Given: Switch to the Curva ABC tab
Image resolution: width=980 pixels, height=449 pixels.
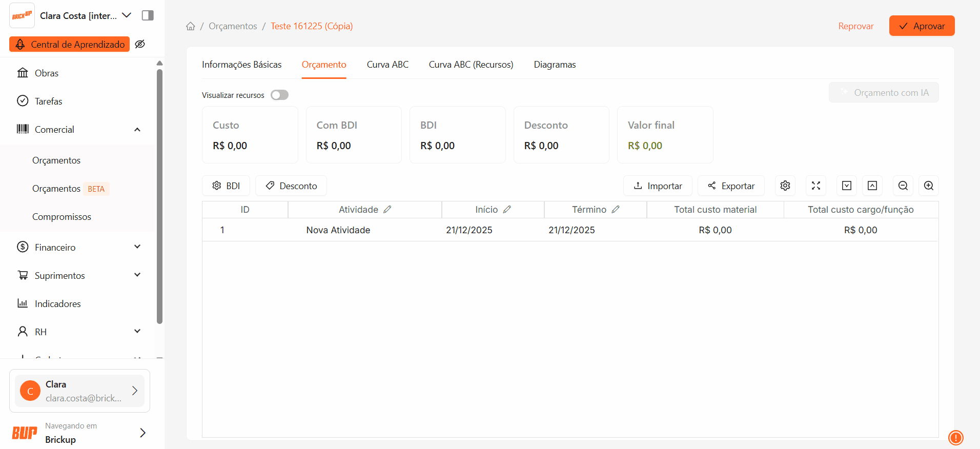Looking at the screenshot, I should tap(387, 65).
